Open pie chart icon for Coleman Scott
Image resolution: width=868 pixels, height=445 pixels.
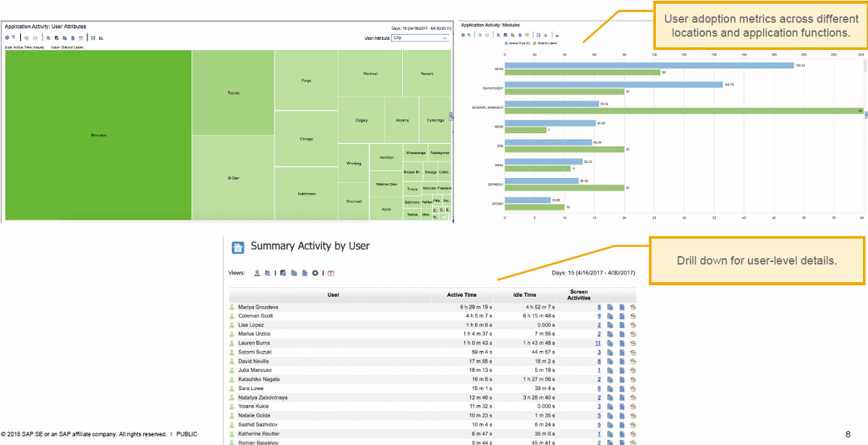tap(633, 316)
